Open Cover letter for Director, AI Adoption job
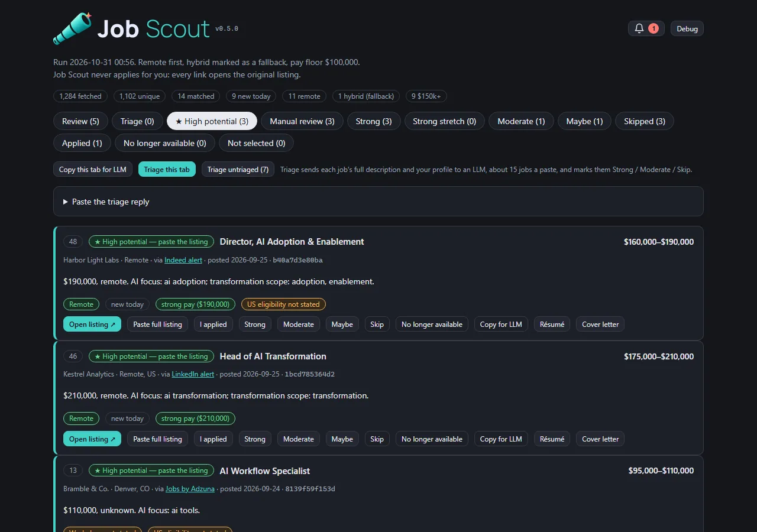 (600, 325)
